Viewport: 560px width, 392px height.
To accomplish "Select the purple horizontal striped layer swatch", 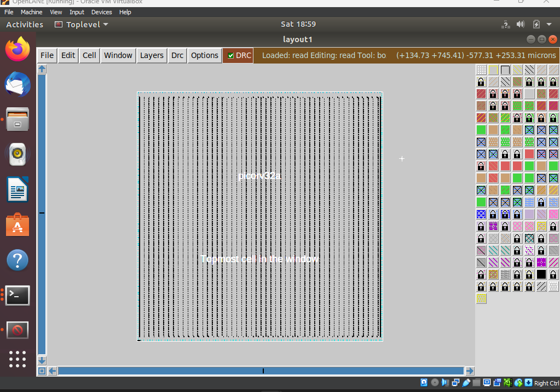I will (x=493, y=226).
